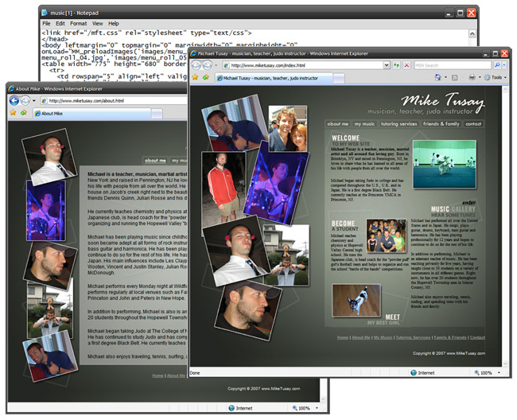Click Internet zone globe in About Mike status bar
Screen dimensions: 517x420
click(231, 408)
